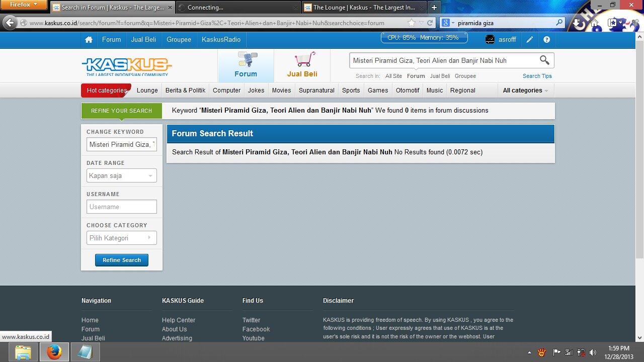Click the bookmark star in address bar
This screenshot has height=362, width=644.
tap(412, 23)
